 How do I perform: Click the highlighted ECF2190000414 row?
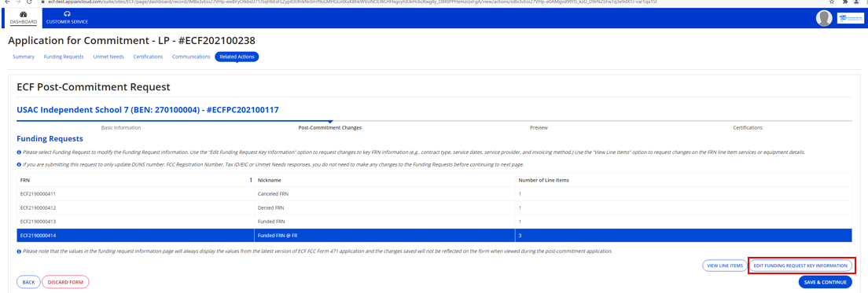pyautogui.click(x=435, y=236)
